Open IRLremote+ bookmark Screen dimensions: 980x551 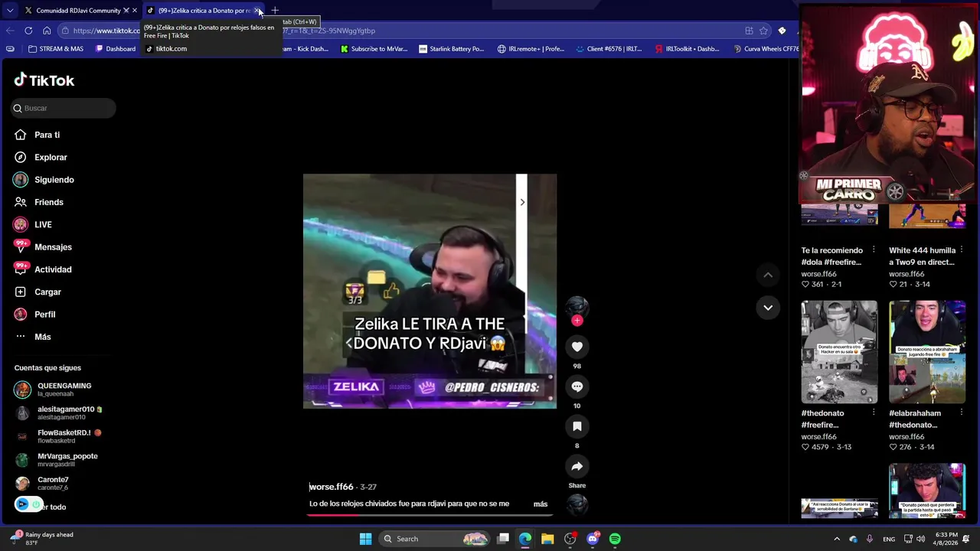[531, 49]
